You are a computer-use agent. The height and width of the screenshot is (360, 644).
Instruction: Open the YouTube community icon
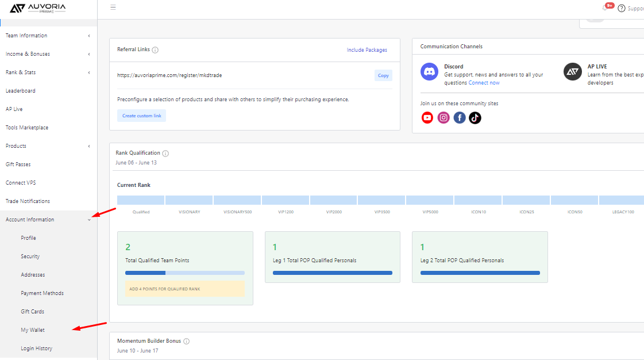point(427,118)
